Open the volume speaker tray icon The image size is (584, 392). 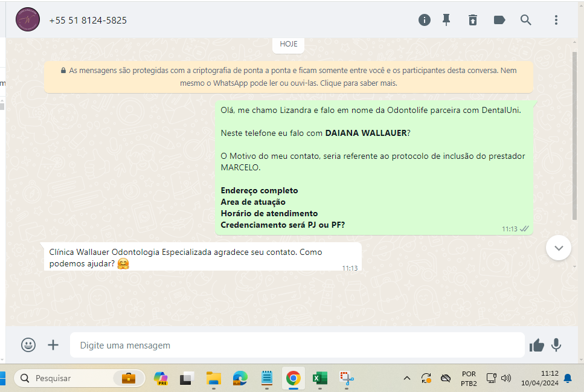(x=505, y=378)
